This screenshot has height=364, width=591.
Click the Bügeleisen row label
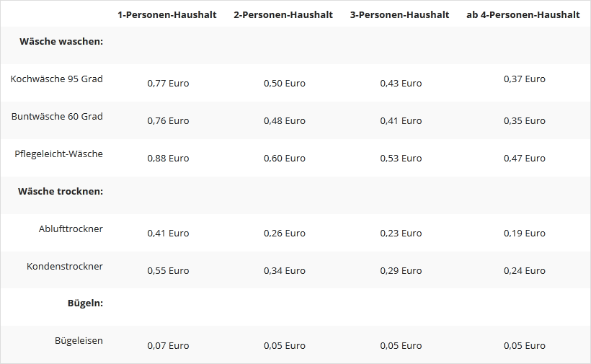click(79, 340)
